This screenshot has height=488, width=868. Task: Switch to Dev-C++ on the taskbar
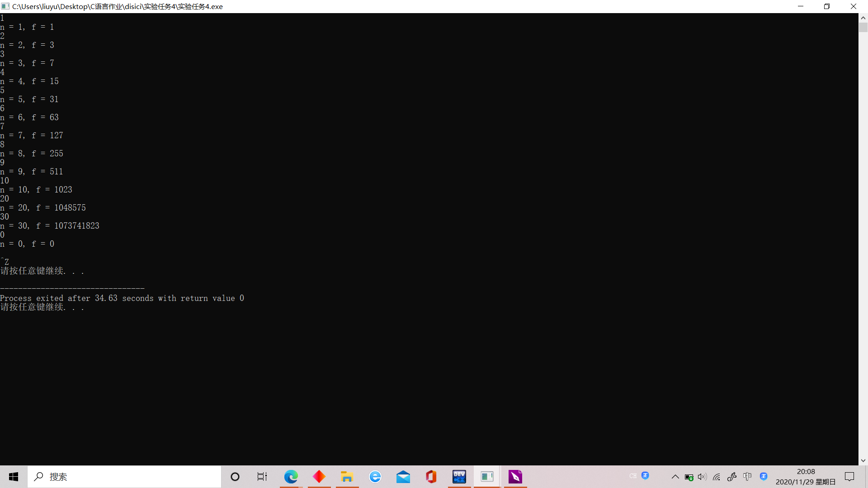[459, 477]
